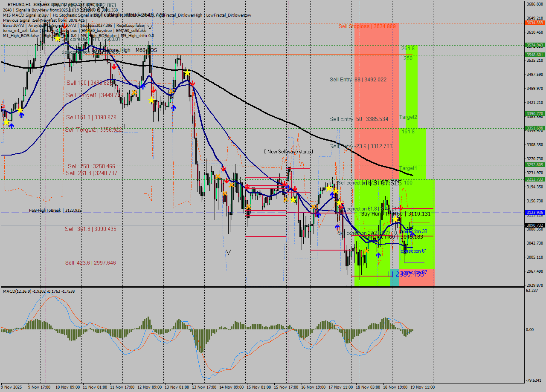Click the orange star marker near the 18 Nov lows
546x392 pixels.
tap(367, 251)
